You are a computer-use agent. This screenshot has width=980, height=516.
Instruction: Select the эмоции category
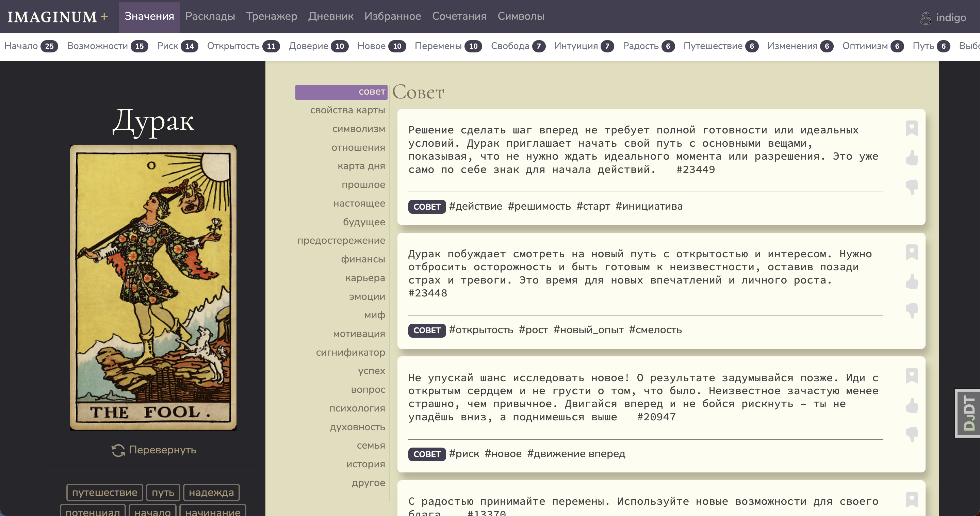coord(367,297)
